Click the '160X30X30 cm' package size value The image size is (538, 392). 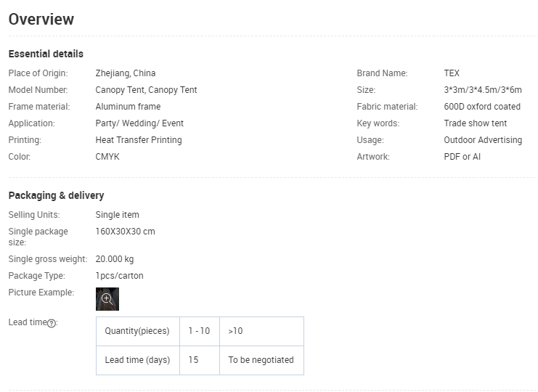[x=125, y=232]
